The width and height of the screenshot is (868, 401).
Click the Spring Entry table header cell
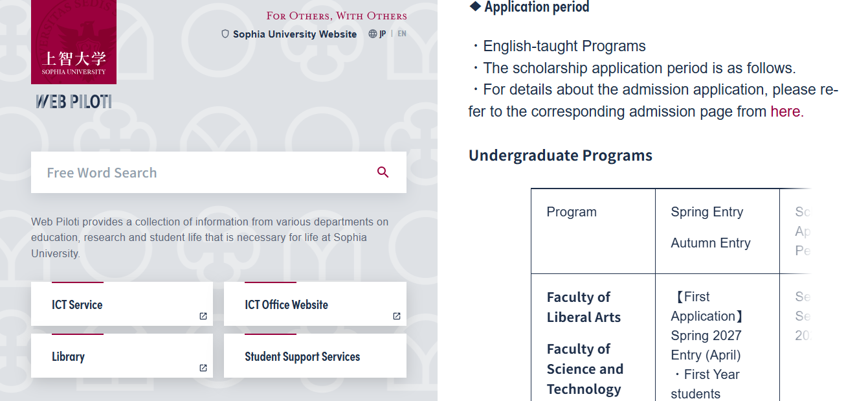click(717, 231)
